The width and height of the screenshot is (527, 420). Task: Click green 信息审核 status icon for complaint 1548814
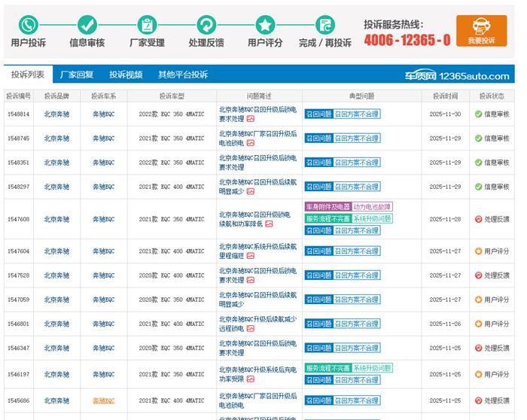point(478,114)
